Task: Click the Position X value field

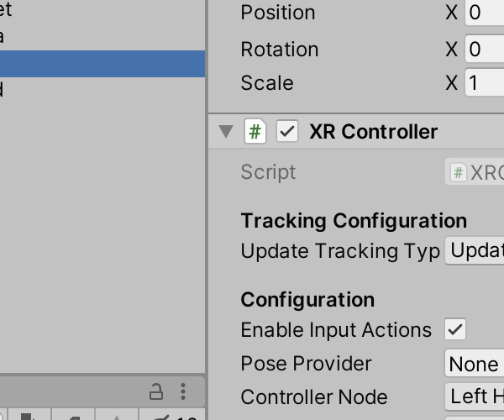Action: click(x=485, y=13)
